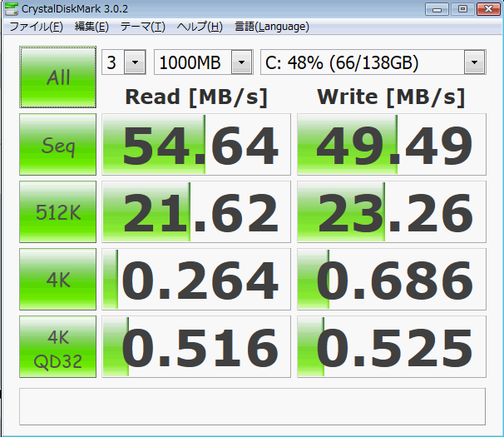
Task: Click the empty comment field at bottom
Action: coord(251,405)
